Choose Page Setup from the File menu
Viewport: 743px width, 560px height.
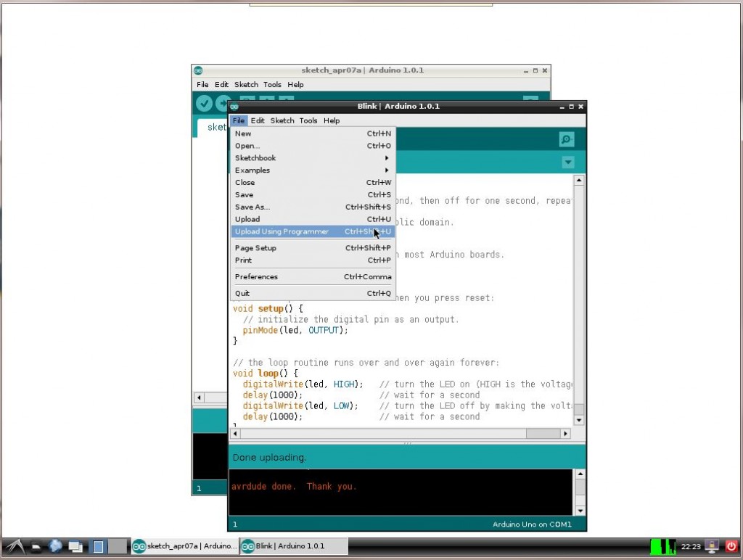coord(312,248)
